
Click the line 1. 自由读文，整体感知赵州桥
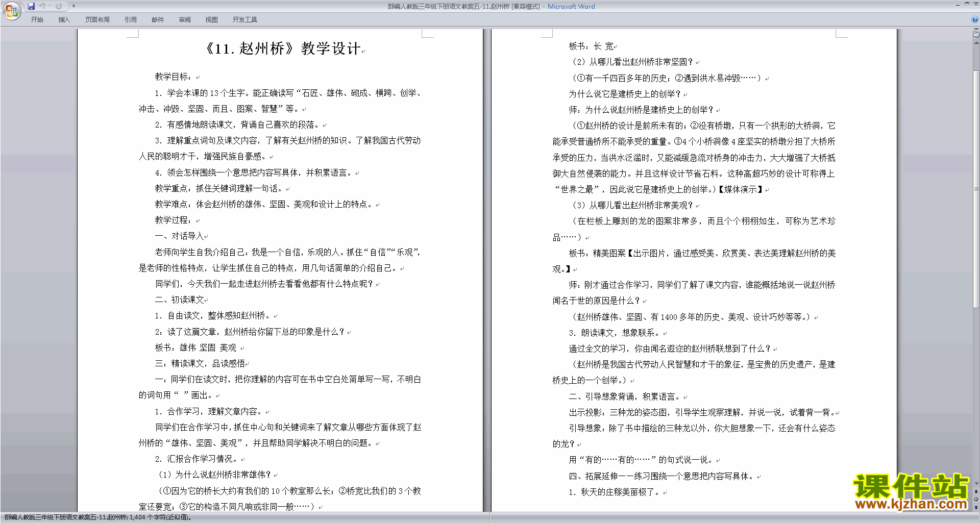[213, 316]
